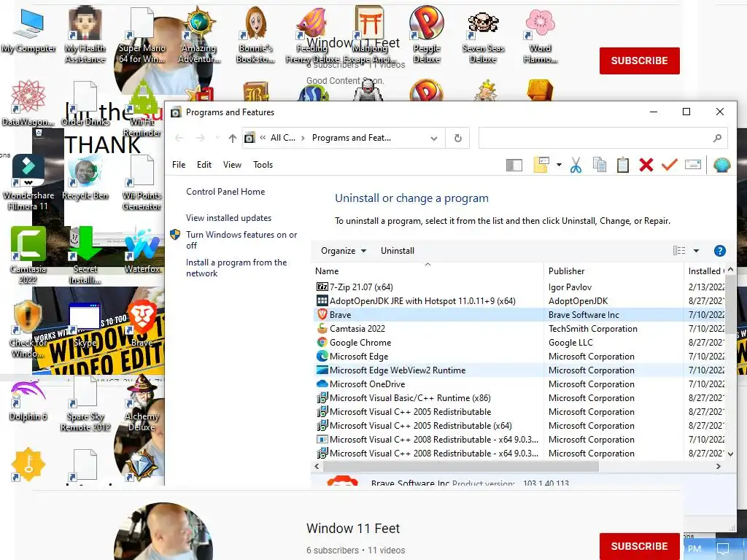
Task: Select the 7-Zip 21.07 (x64) row
Action: coord(519,287)
